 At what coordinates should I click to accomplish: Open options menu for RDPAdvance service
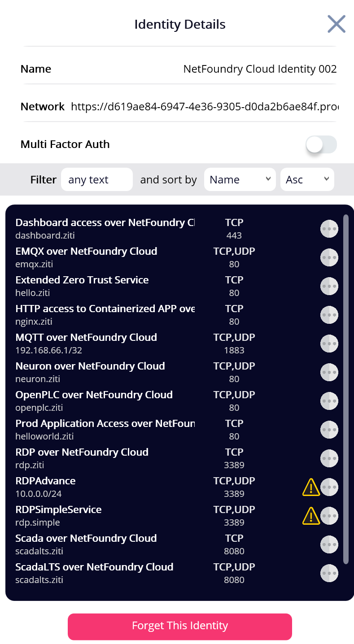pos(329,487)
